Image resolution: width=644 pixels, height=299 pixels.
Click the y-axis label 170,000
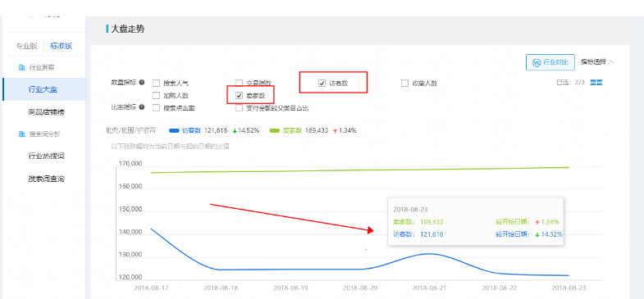click(x=130, y=164)
